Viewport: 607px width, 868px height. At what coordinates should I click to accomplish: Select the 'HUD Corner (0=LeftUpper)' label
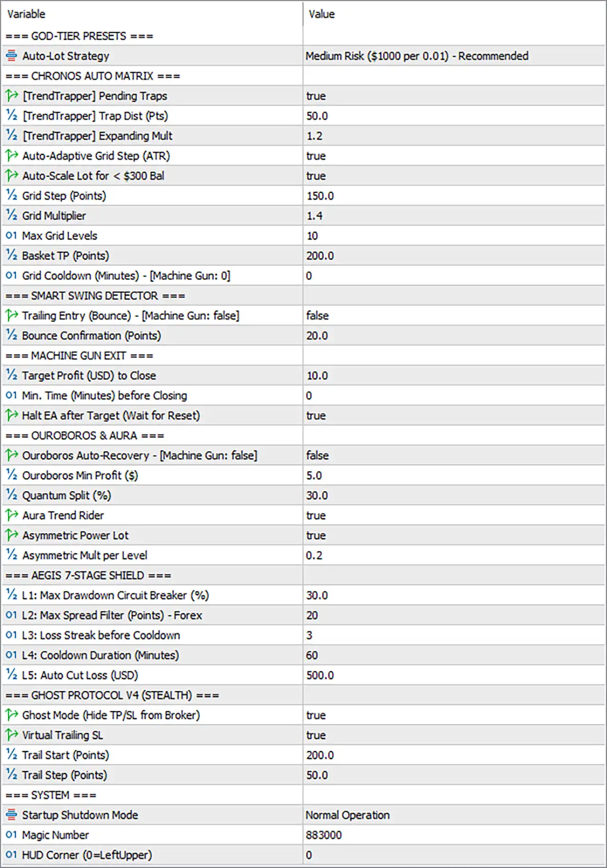tap(87, 855)
